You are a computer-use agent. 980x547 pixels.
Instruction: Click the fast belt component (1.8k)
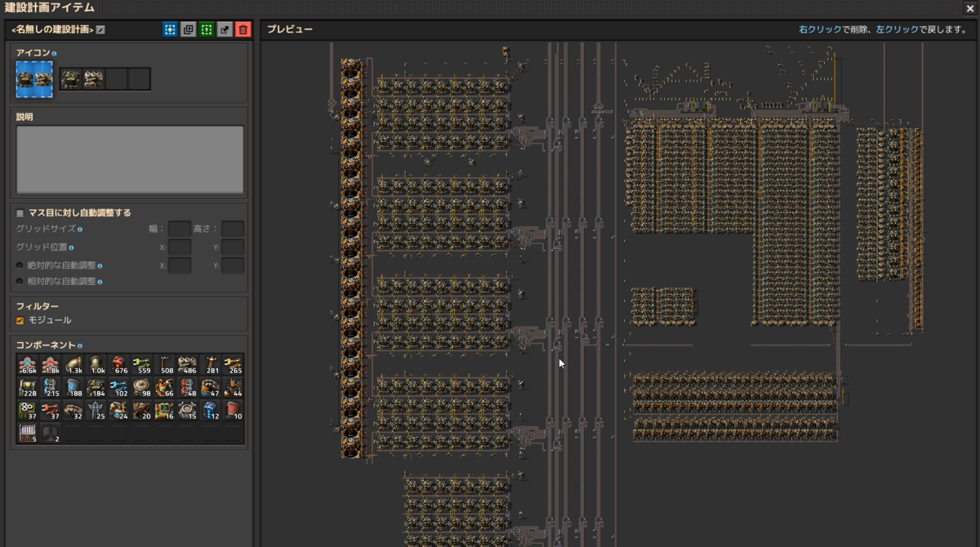(51, 364)
